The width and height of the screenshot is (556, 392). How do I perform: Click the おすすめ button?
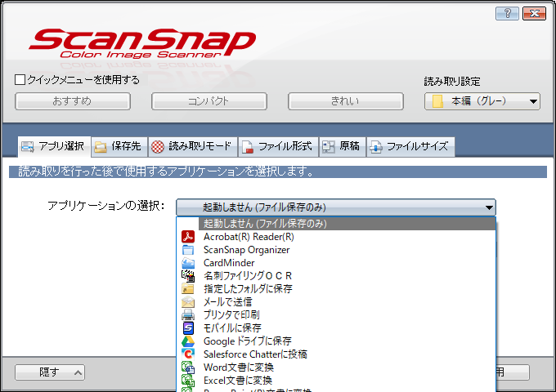point(73,101)
